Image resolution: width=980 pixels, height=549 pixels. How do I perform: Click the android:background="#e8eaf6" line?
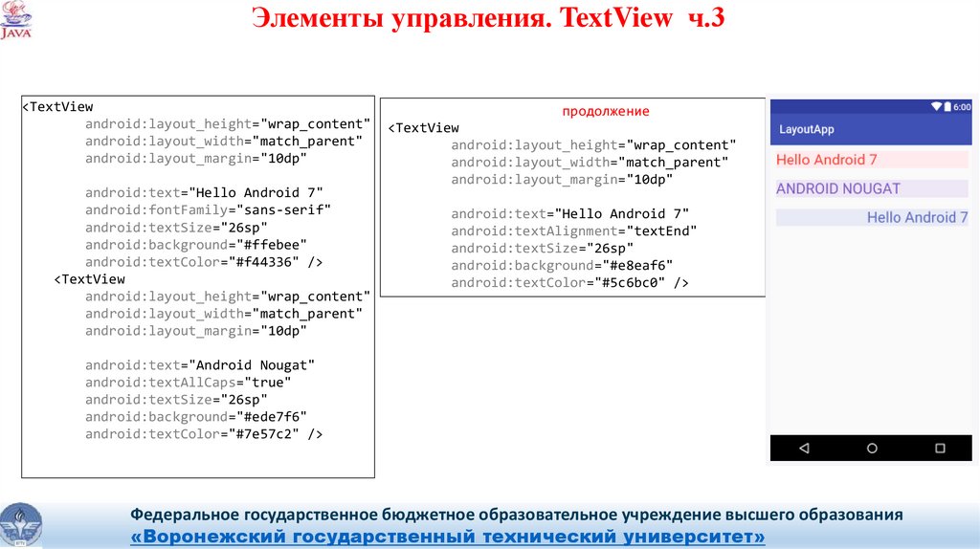pyautogui.click(x=562, y=266)
